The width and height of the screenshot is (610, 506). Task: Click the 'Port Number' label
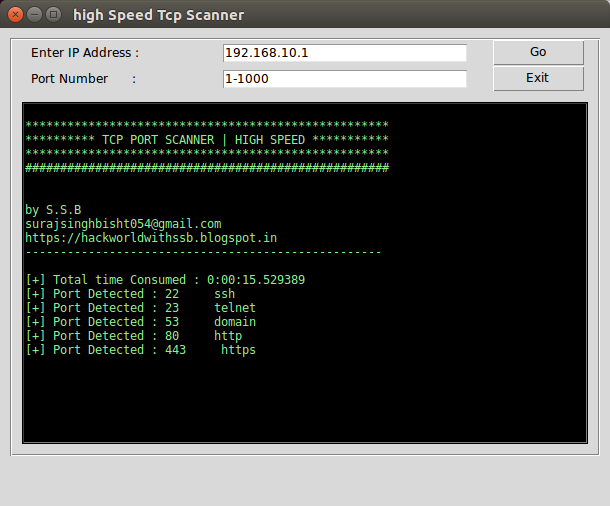tap(69, 79)
